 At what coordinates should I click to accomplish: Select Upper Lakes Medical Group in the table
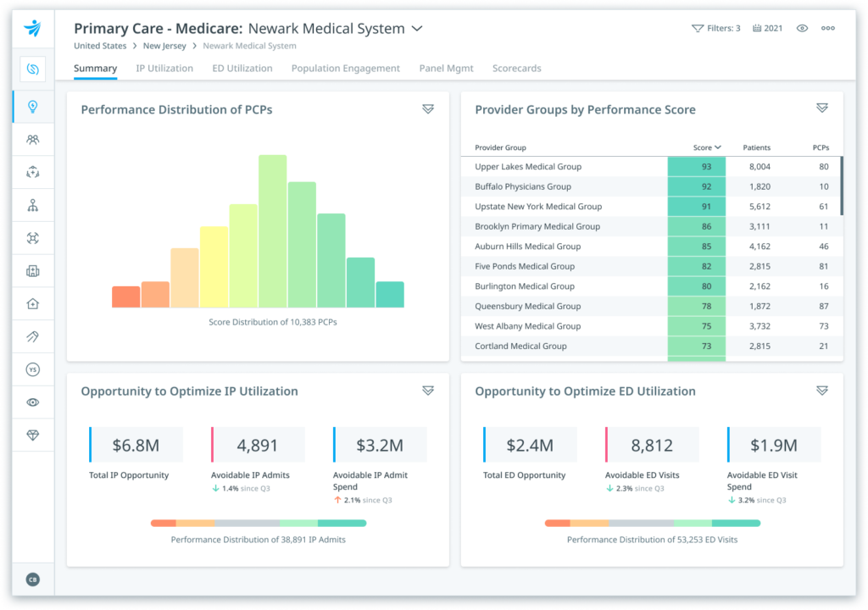(528, 166)
